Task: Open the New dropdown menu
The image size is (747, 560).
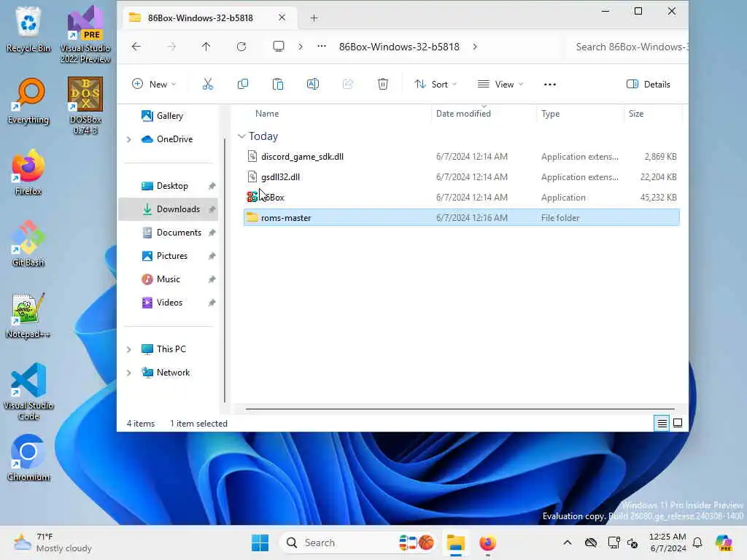Action: (x=154, y=85)
